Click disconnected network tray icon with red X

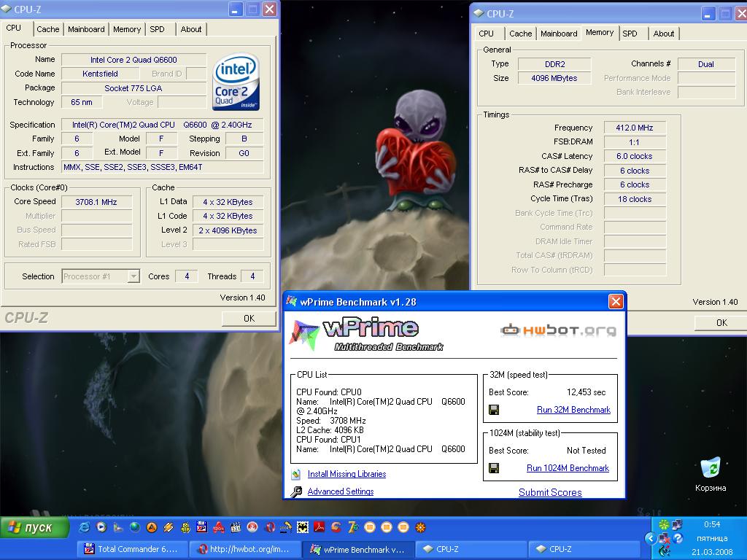click(664, 539)
